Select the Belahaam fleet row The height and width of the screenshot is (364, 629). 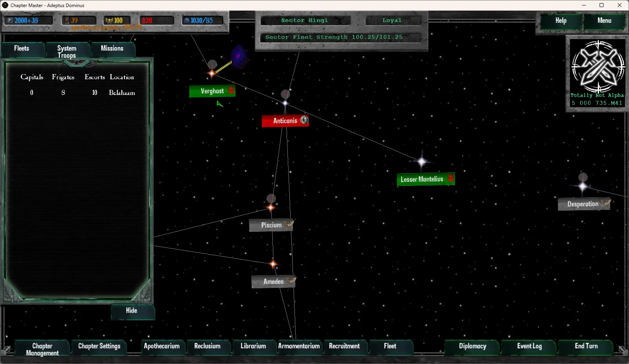coord(77,93)
